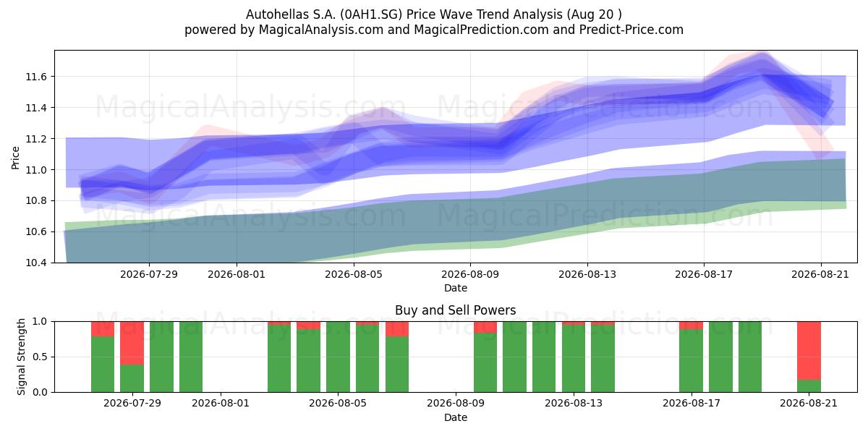Click the 11.2 price axis tick label
The height and width of the screenshot is (434, 868).
(38, 139)
